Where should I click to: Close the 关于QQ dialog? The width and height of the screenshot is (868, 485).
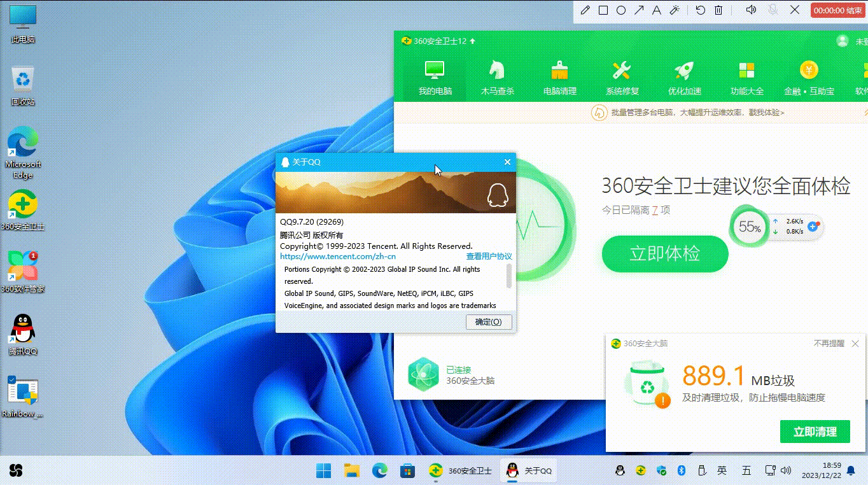[507, 162]
